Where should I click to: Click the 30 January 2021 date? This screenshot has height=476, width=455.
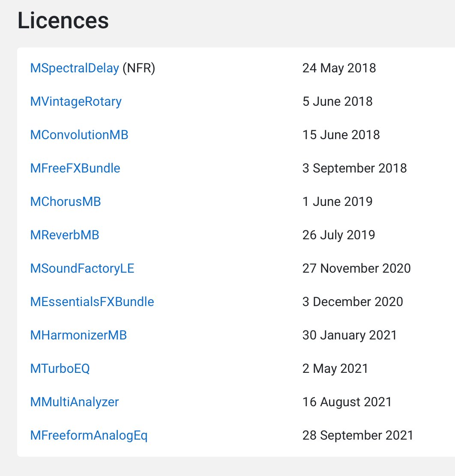pos(350,335)
